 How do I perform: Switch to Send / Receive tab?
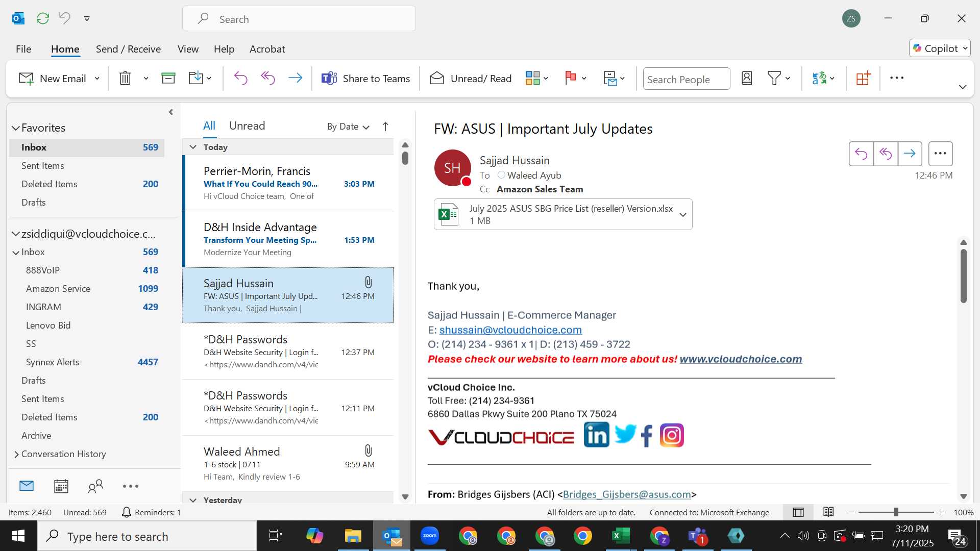point(128,49)
